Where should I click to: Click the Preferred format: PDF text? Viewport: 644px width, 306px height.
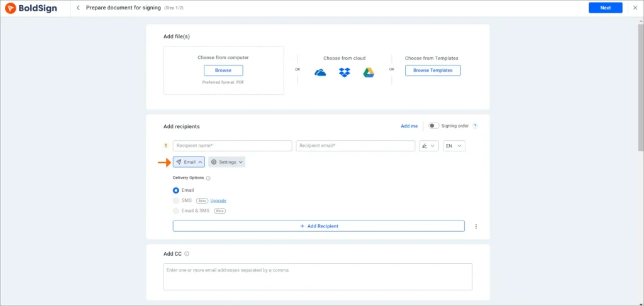click(223, 82)
